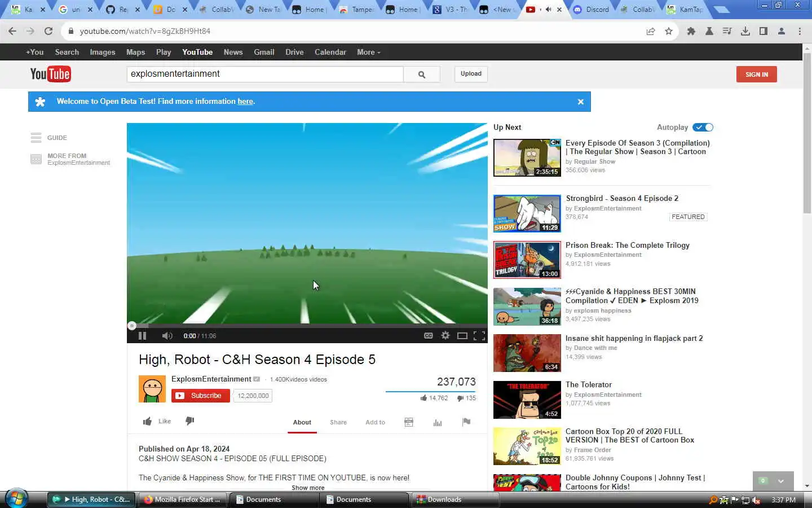
Task: Go back in the browser
Action: [12, 31]
